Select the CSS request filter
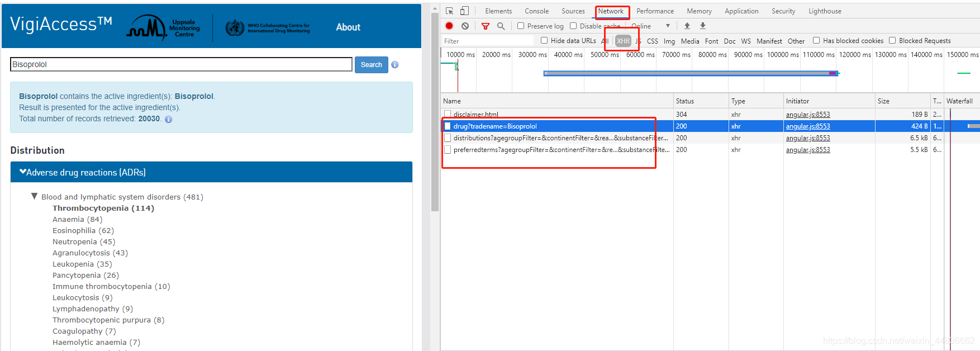980x351 pixels. point(653,41)
